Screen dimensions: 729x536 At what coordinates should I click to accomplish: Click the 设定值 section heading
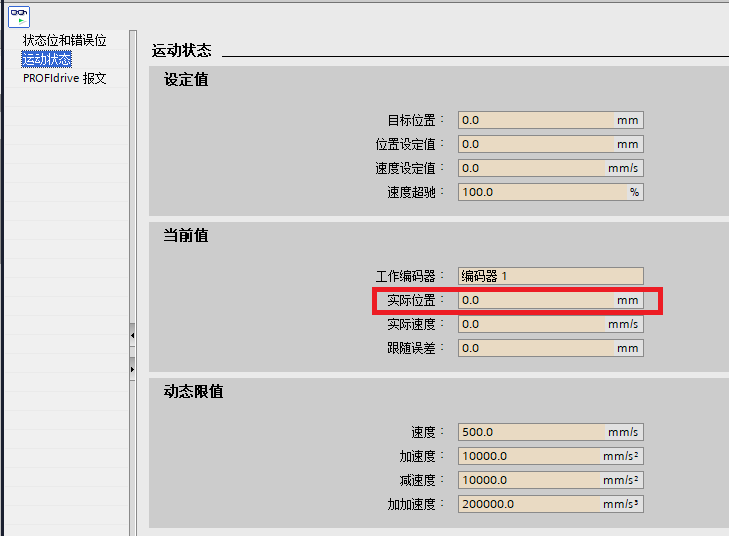186,79
